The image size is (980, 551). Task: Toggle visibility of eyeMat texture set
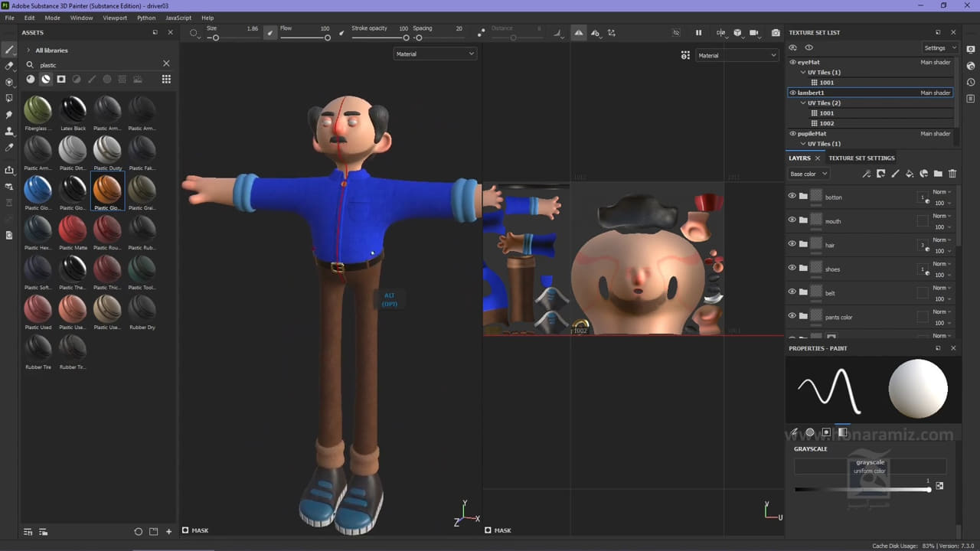792,62
